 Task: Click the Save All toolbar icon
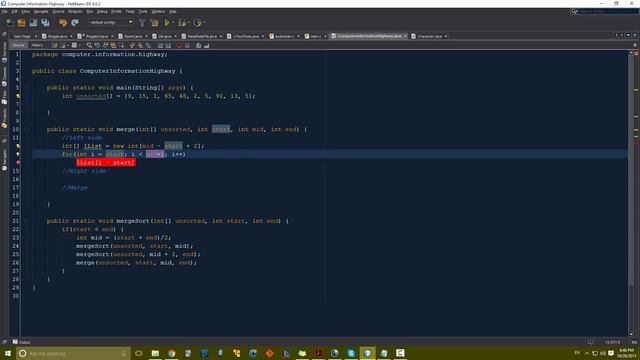[x=45, y=22]
